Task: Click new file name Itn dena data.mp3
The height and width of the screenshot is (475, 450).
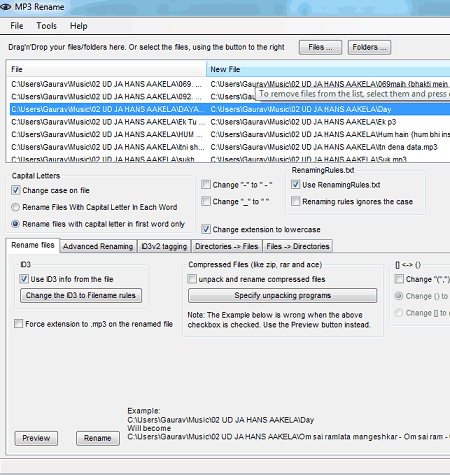Action: tap(324, 147)
